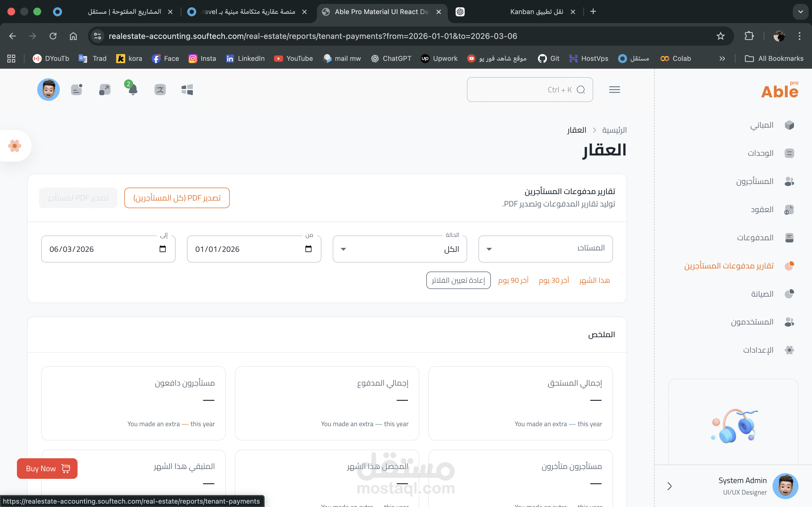Open the notifications bell icon
This screenshot has height=507, width=812.
(x=133, y=90)
